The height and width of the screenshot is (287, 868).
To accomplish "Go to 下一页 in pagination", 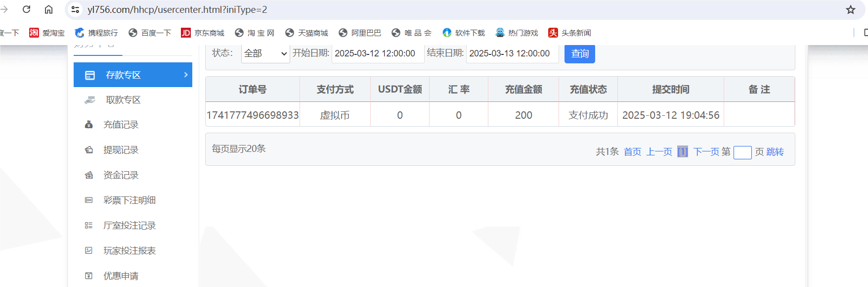I will point(706,152).
